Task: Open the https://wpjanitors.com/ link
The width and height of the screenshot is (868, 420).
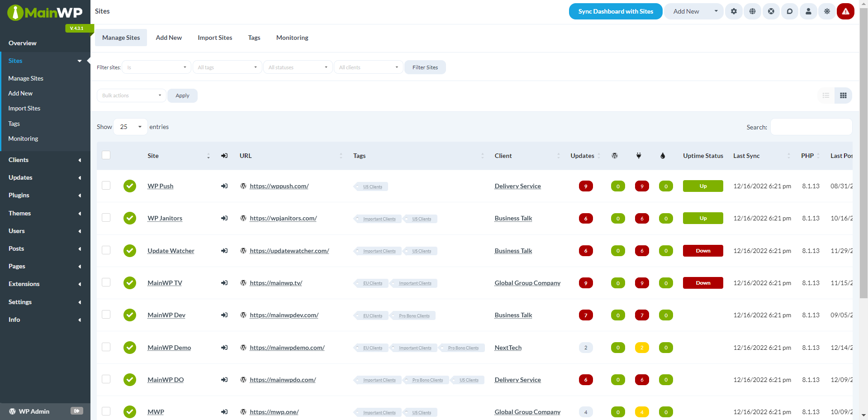Action: (283, 218)
